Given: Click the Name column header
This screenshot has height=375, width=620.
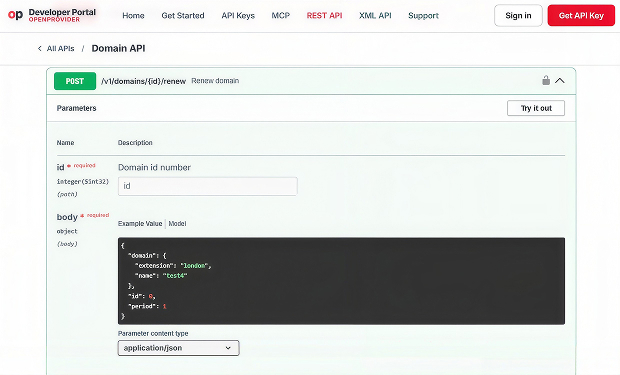Looking at the screenshot, I should click(65, 142).
